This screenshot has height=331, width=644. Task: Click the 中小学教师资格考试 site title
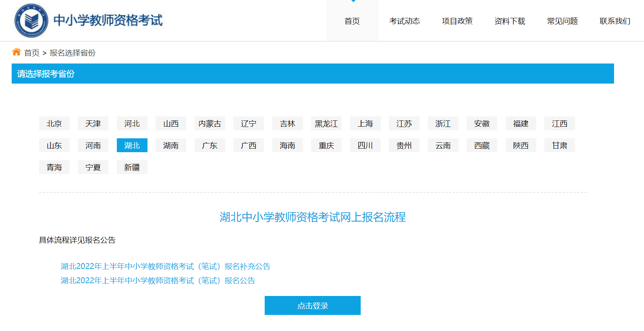[108, 20]
